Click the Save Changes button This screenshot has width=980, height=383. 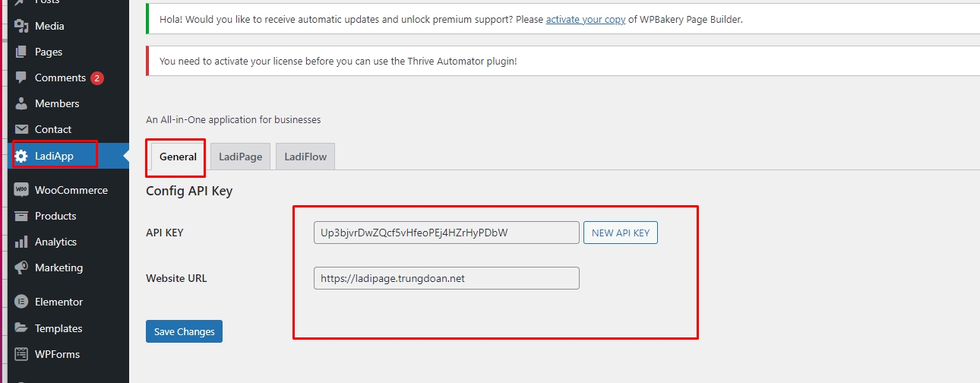pyautogui.click(x=184, y=331)
